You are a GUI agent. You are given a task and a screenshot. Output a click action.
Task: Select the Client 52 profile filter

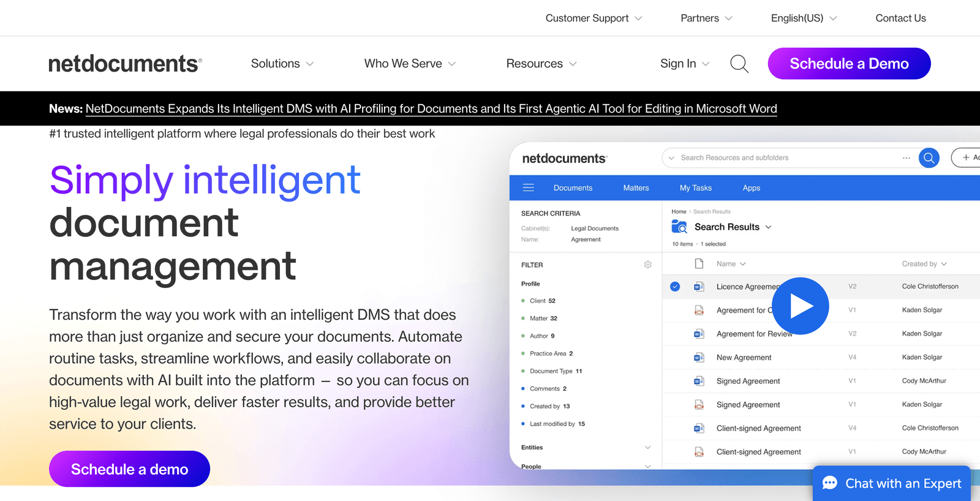pyautogui.click(x=541, y=301)
